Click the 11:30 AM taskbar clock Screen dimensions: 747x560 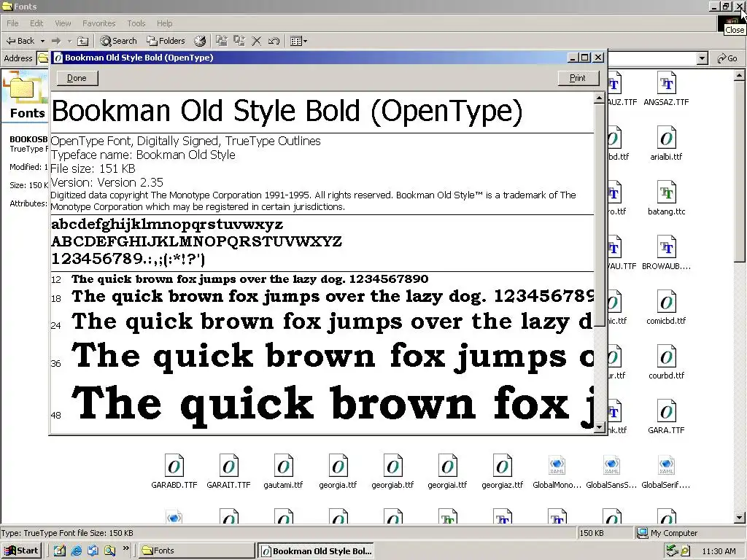(x=719, y=551)
